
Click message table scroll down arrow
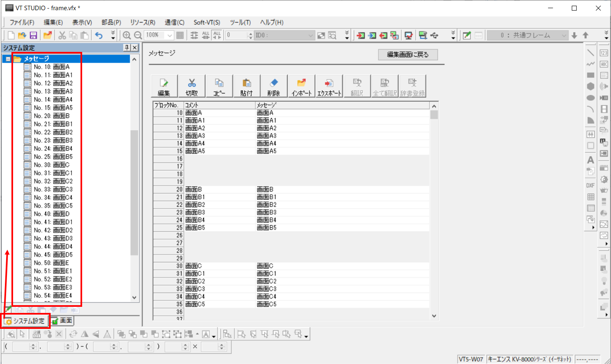[434, 316]
